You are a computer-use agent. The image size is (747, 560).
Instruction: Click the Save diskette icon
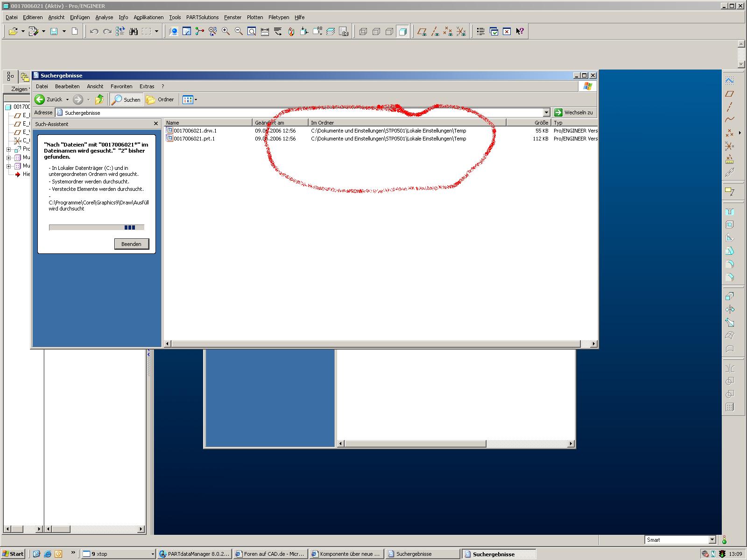click(54, 31)
